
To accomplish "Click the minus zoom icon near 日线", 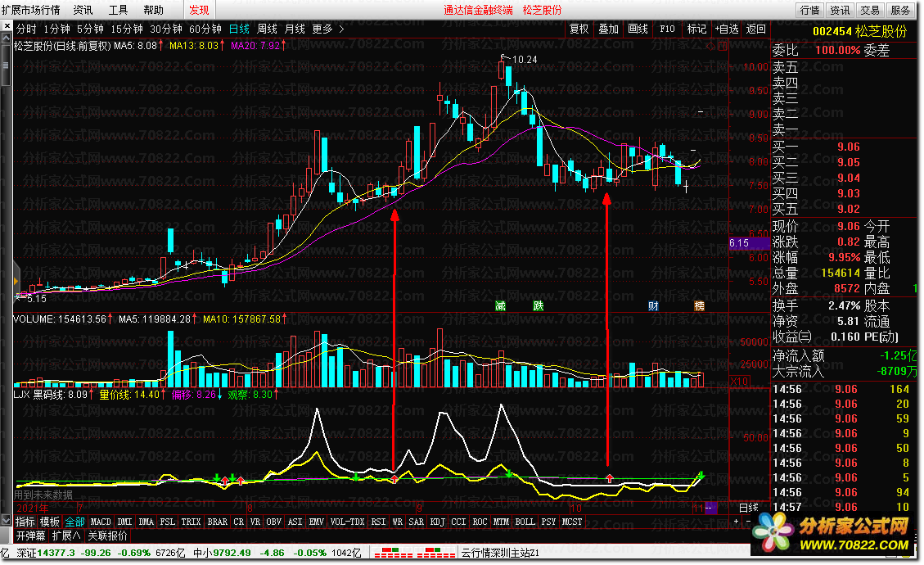I will pos(748,522).
